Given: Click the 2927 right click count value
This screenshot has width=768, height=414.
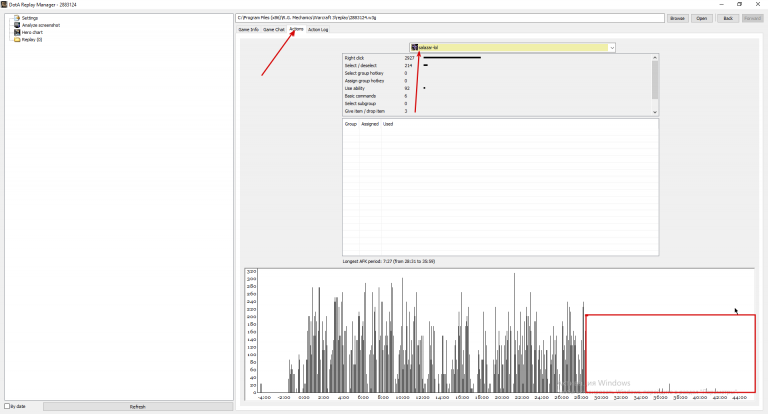Looking at the screenshot, I should 409,58.
